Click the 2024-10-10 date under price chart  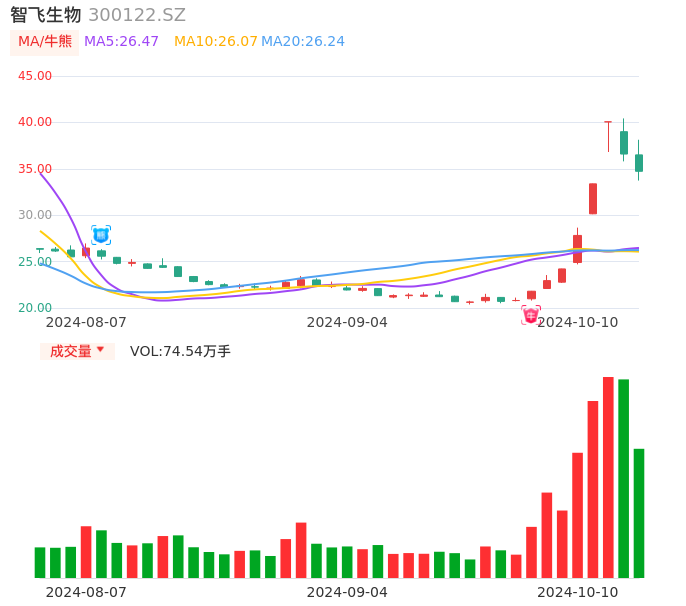click(x=578, y=322)
